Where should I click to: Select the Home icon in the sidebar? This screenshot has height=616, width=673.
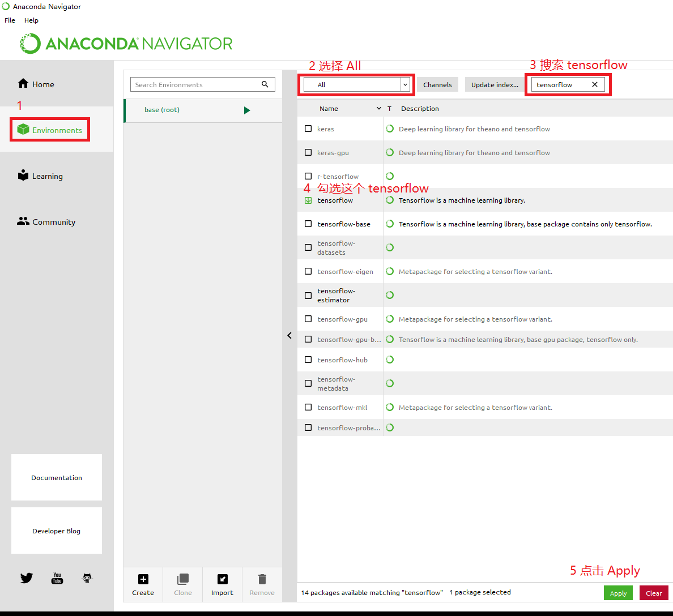point(23,83)
